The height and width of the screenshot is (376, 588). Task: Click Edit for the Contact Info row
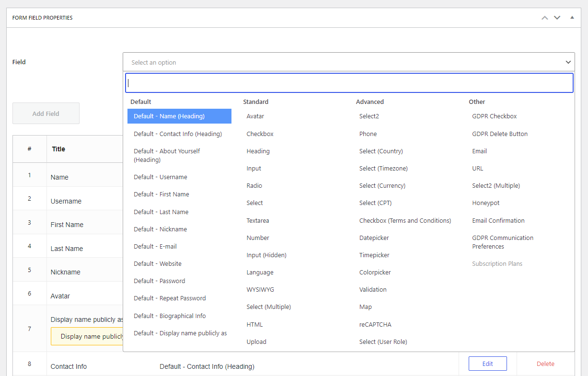click(x=488, y=364)
